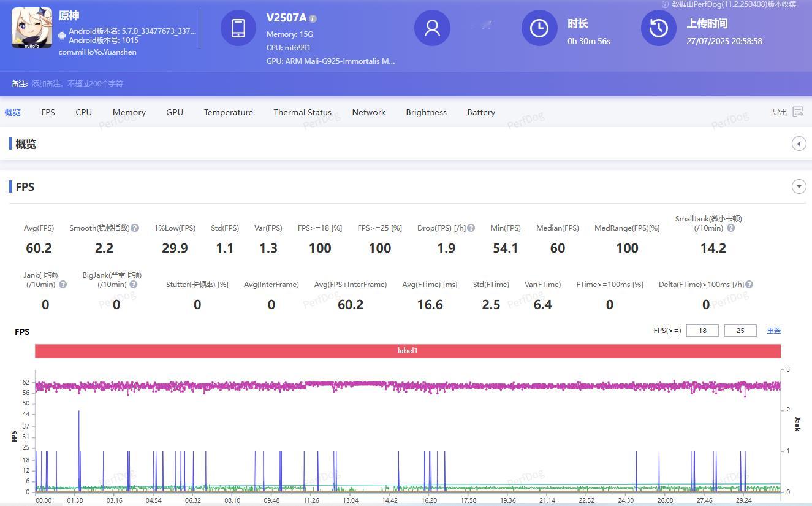
Task: Click the help icon beside Delta(FTime)>100ms
Action: [749, 285]
